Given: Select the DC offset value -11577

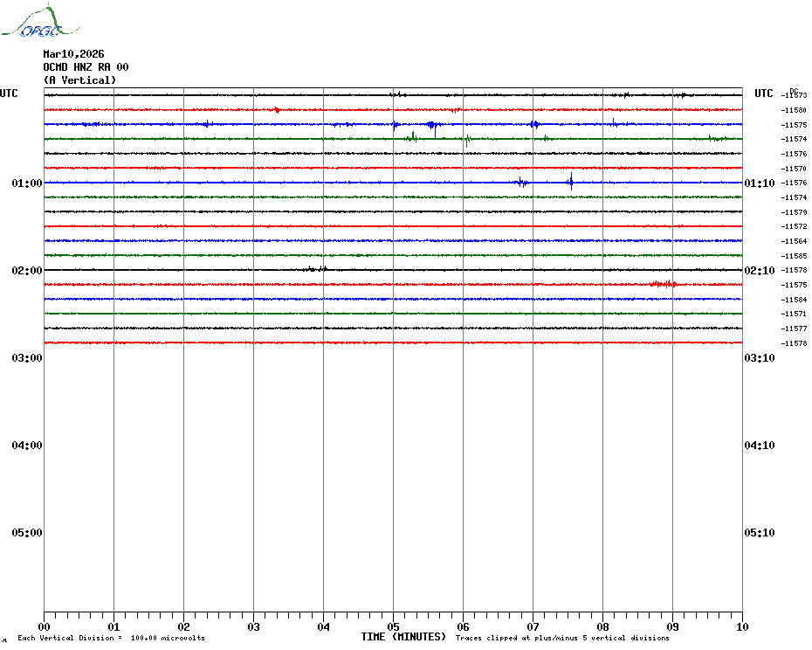Looking at the screenshot, I should pos(795,328).
